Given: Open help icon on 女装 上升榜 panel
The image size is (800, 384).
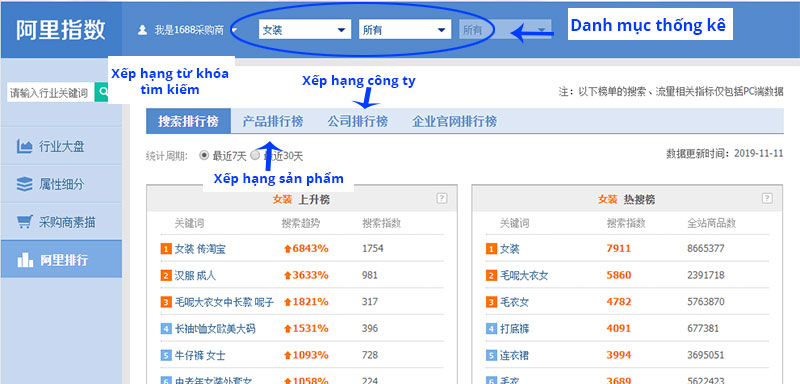Looking at the screenshot, I should tap(442, 199).
